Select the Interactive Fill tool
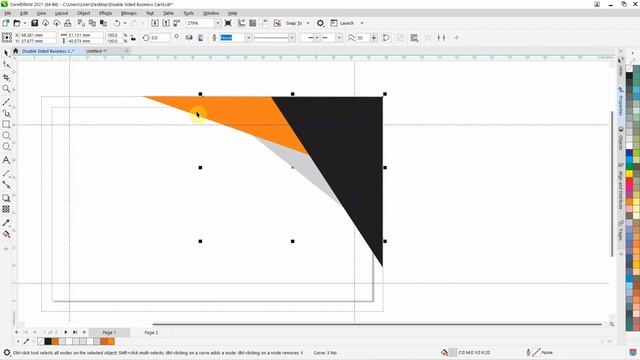This screenshot has width=640, height=360. point(6,234)
